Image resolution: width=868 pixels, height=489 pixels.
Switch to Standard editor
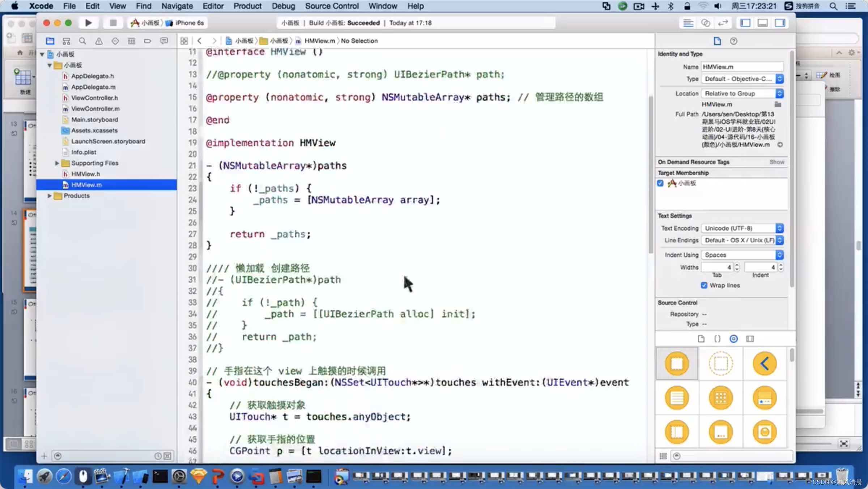[688, 23]
